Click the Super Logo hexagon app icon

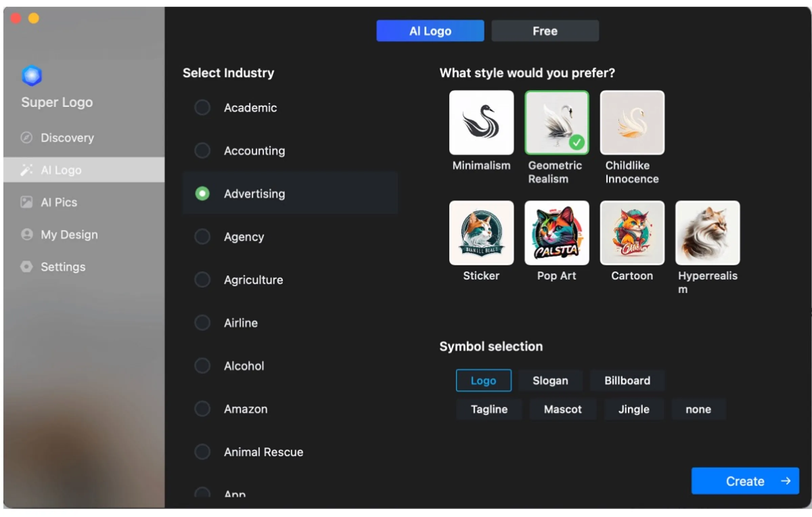(x=31, y=75)
